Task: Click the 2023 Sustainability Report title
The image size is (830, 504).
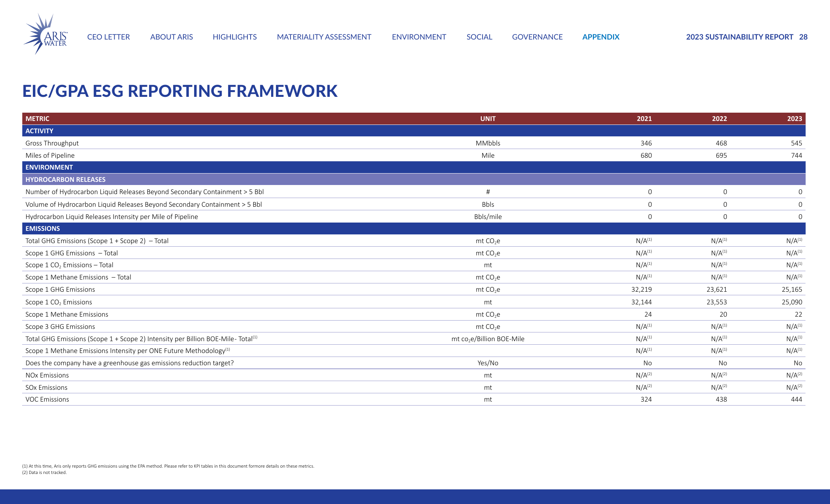Action: point(739,37)
